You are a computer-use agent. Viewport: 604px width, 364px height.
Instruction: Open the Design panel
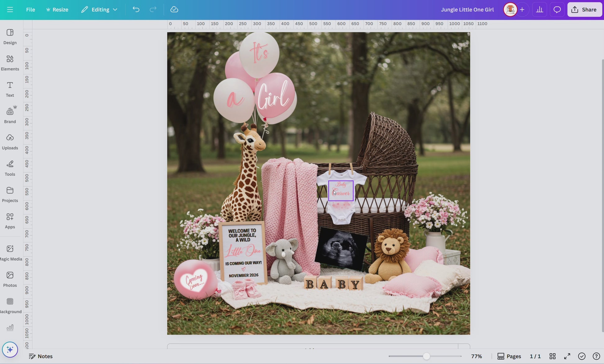tap(10, 37)
